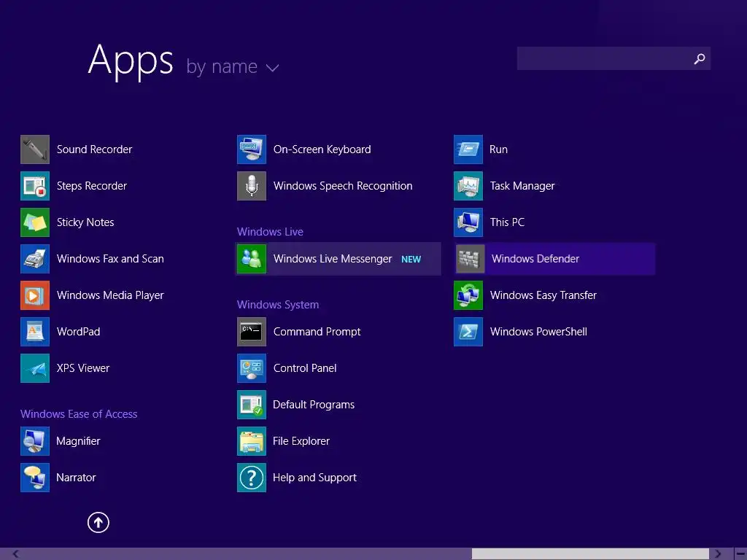Open the Run dialog icon

pos(468,149)
